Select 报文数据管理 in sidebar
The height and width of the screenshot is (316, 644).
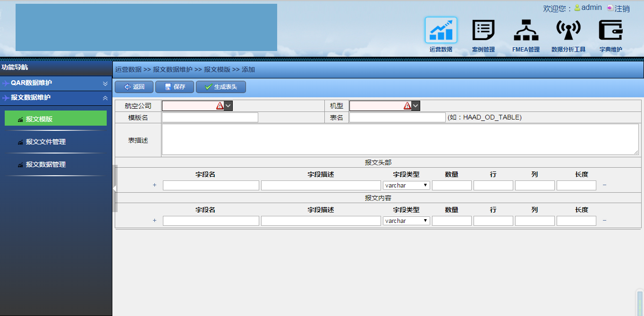(46, 164)
